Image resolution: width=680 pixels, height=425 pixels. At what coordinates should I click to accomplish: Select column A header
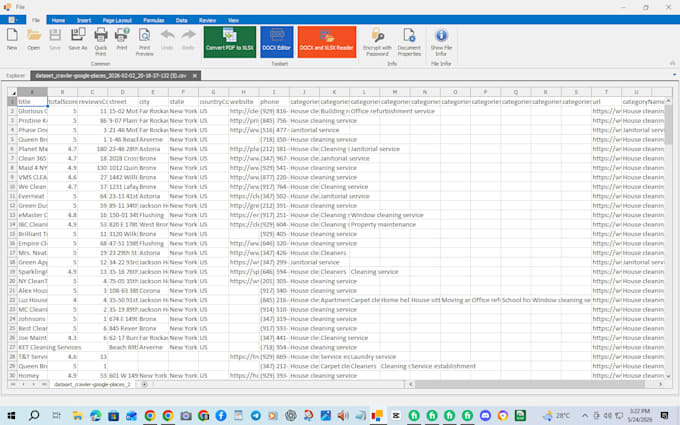pyautogui.click(x=32, y=92)
